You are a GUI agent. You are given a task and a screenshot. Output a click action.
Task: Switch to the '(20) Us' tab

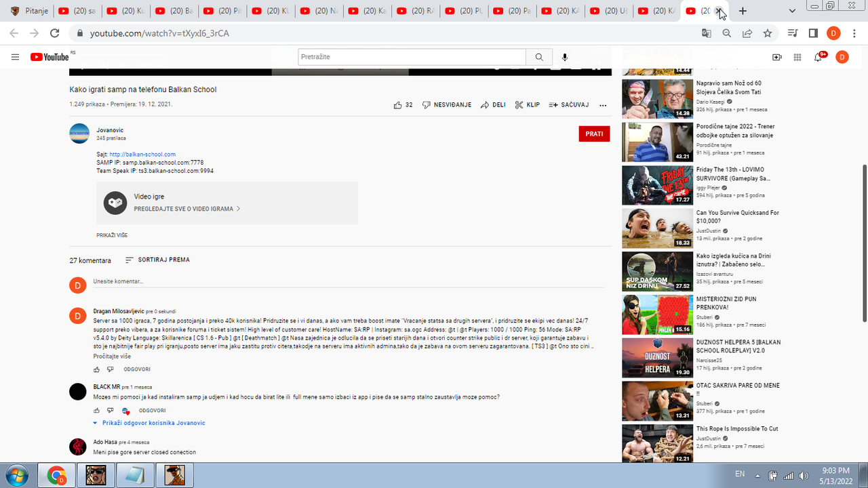pyautogui.click(x=608, y=11)
